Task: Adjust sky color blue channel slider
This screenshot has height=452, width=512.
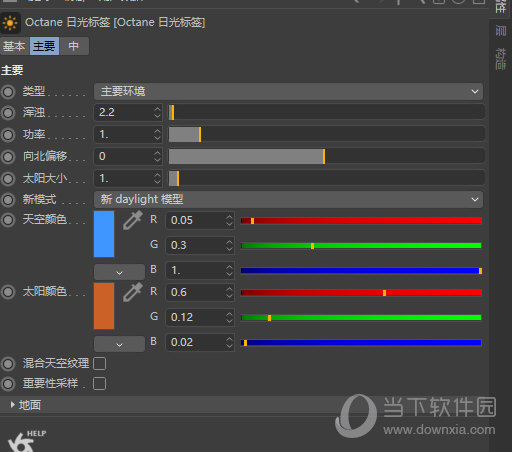Action: tap(361, 271)
